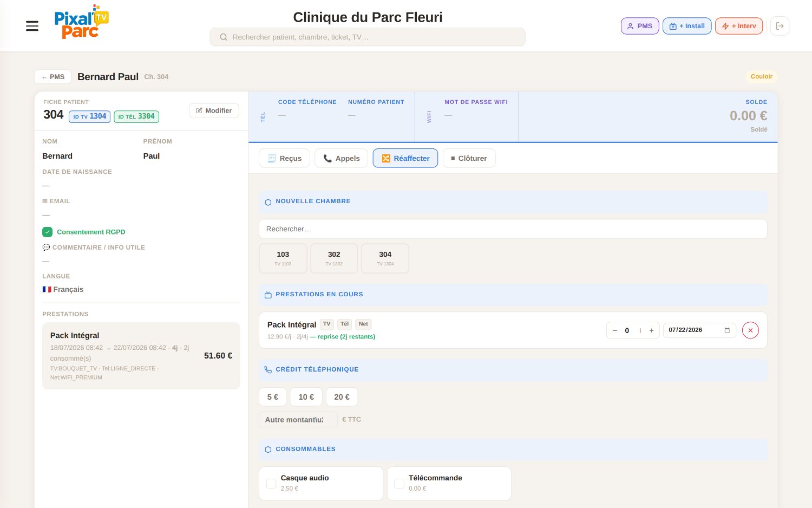
Task: Click the Pack Intégral prestation card
Action: tap(141, 356)
